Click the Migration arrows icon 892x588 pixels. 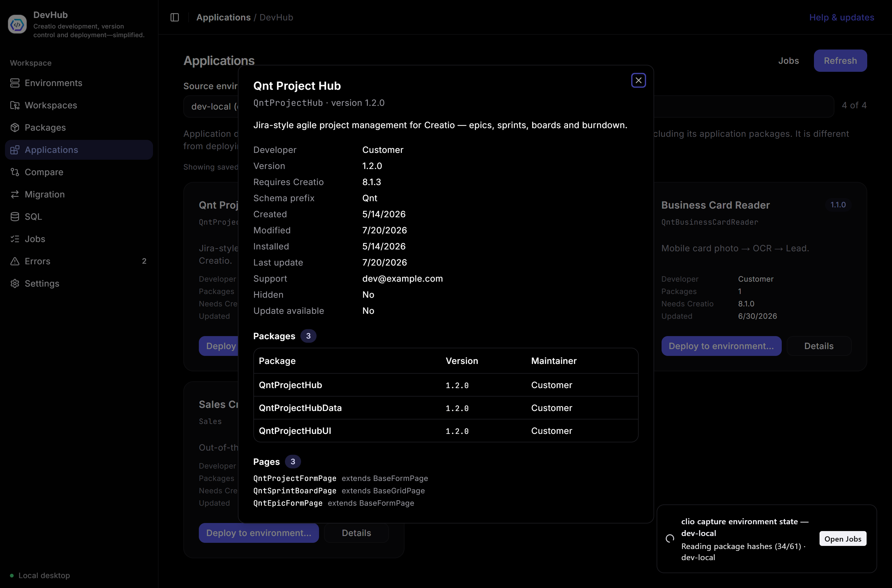click(15, 194)
